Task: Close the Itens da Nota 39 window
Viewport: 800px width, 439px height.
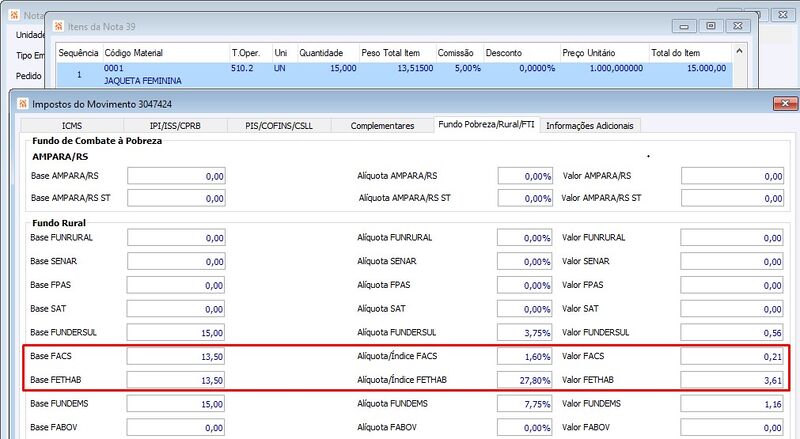Action: (x=738, y=26)
